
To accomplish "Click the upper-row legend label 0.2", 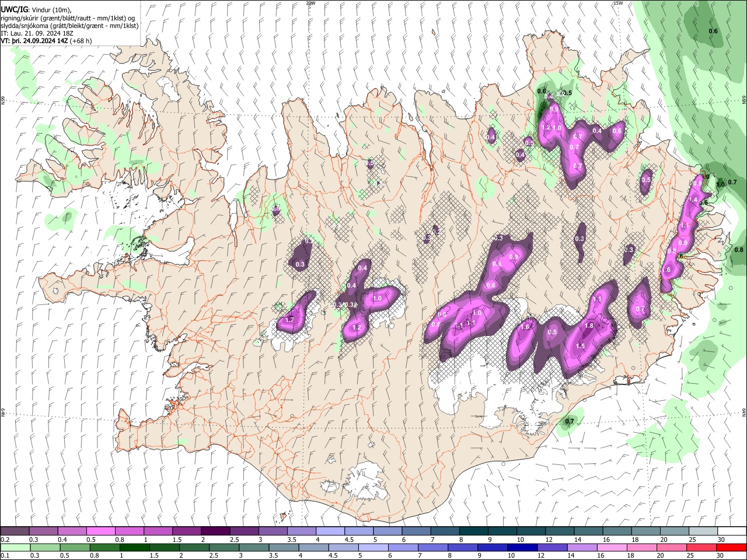I will (x=5, y=540).
